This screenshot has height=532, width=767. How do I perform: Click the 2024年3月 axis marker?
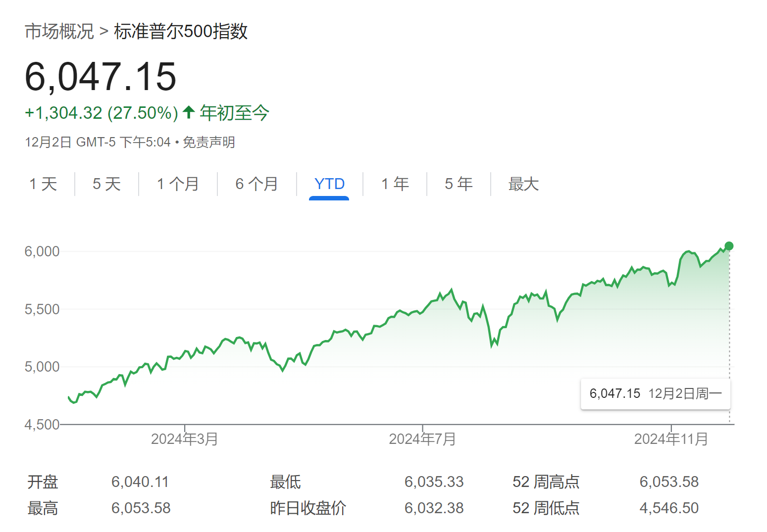(185, 439)
